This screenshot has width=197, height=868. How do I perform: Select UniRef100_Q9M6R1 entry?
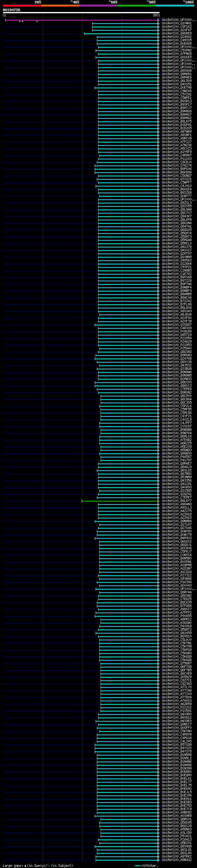[x=177, y=74]
